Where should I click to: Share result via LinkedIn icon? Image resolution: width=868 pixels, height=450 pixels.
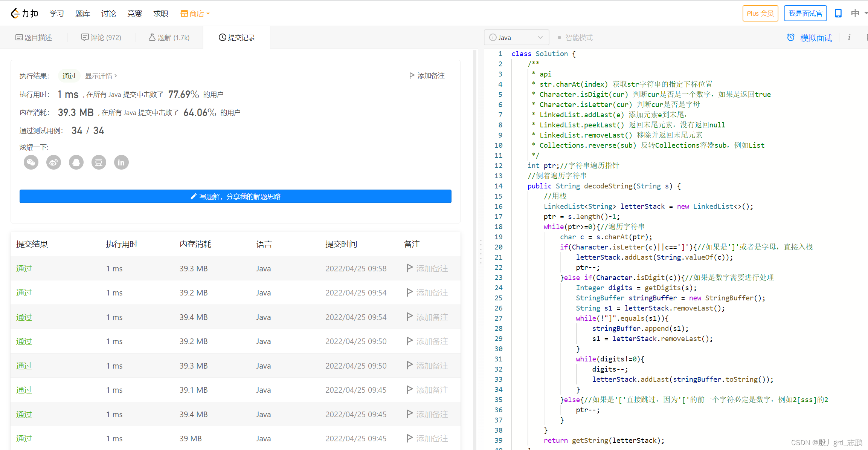click(121, 162)
